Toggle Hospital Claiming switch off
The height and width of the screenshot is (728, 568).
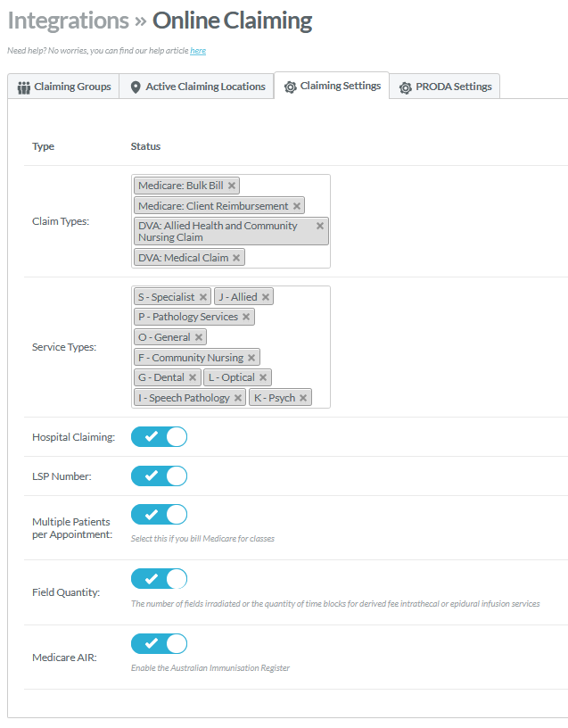(159, 437)
